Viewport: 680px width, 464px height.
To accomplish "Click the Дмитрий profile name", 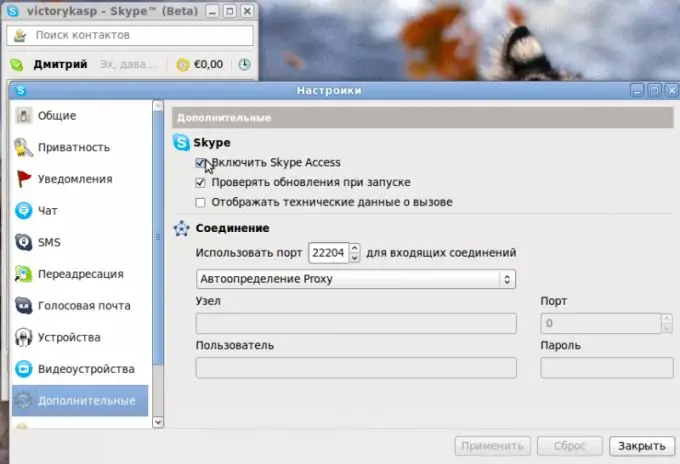I will pos(60,65).
